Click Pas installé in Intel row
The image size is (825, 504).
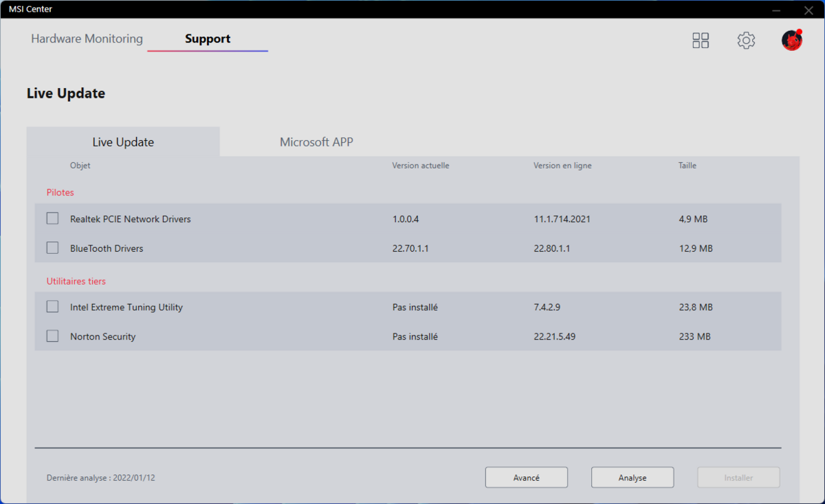point(415,307)
